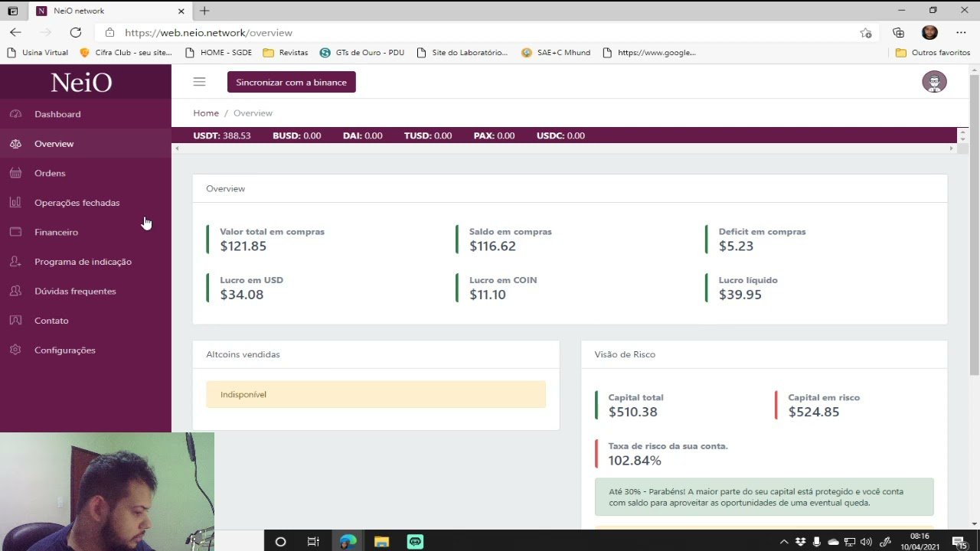Add page to favorites star icon

(x=866, y=33)
